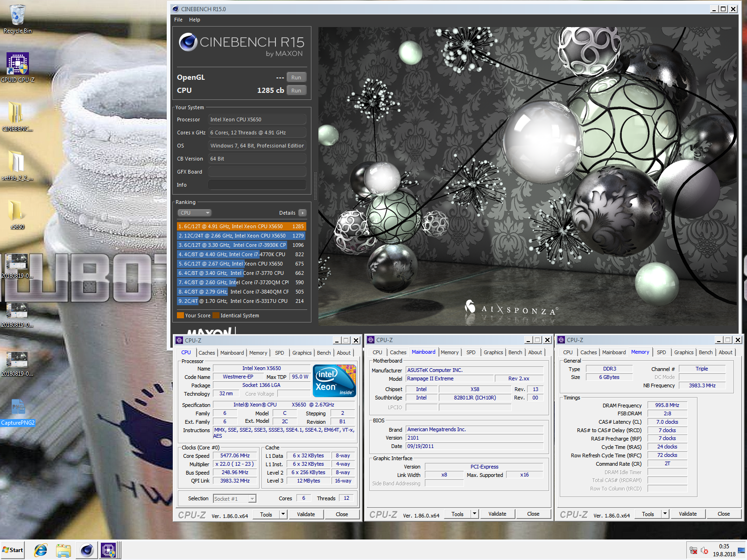Viewport: 747px width, 560px height.
Task: Switch to Caches tab in left CPU-Z
Action: [207, 353]
